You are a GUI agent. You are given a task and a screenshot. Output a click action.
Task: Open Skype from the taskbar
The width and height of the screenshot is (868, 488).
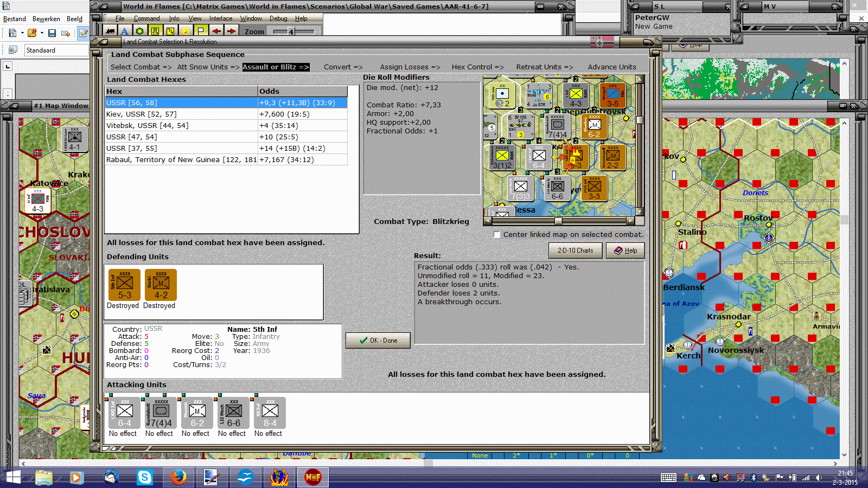(x=144, y=477)
